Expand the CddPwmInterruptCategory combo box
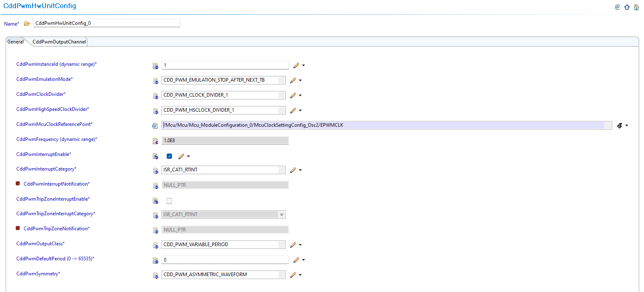Screen dimensions: 644x292 tap(282, 170)
